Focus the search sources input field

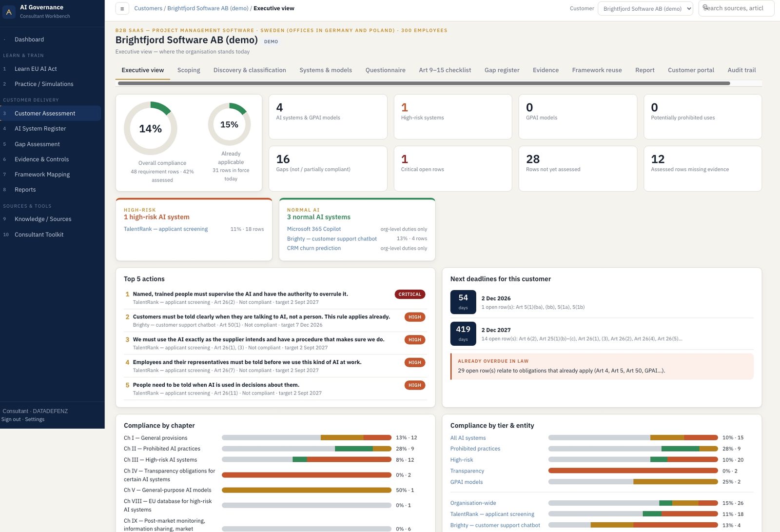coord(736,8)
